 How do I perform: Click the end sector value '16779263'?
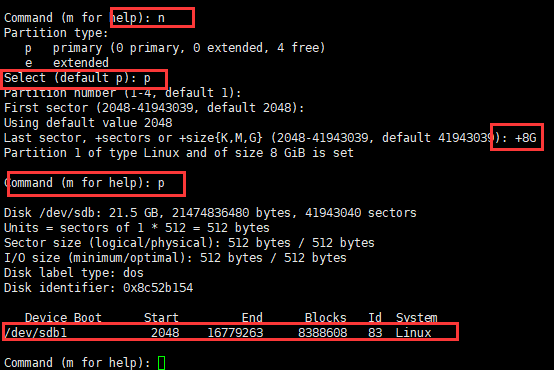(235, 333)
